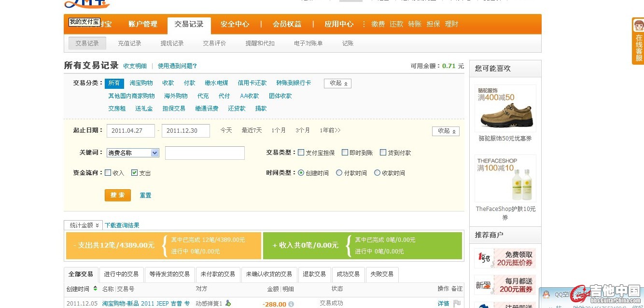Click the 下载查询结果 link

pos(122,225)
